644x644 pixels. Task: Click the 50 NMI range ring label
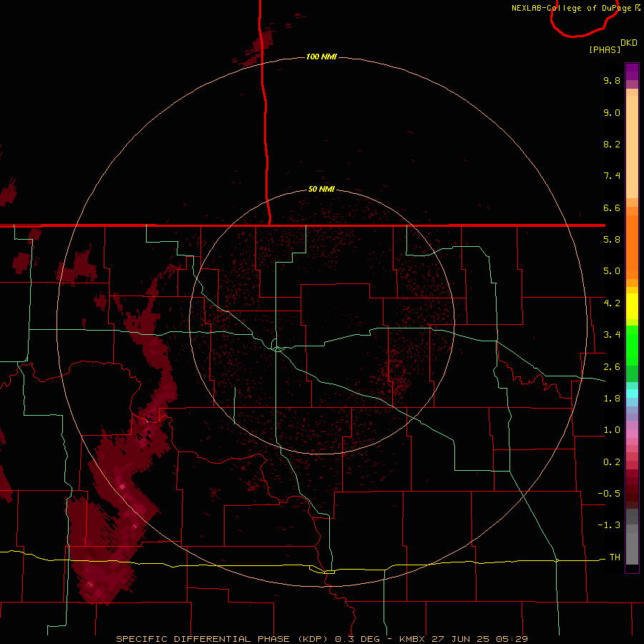point(321,189)
